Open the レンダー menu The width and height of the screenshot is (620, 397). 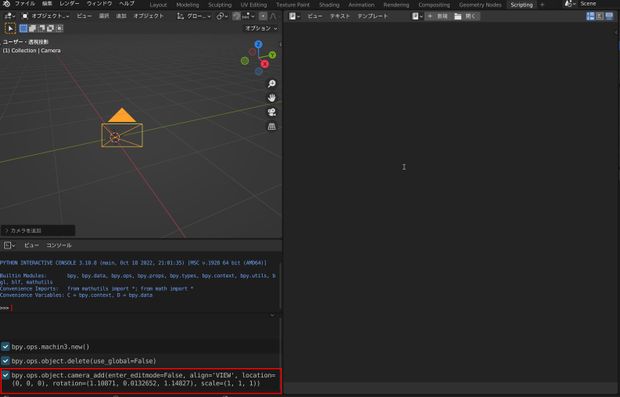(x=69, y=4)
